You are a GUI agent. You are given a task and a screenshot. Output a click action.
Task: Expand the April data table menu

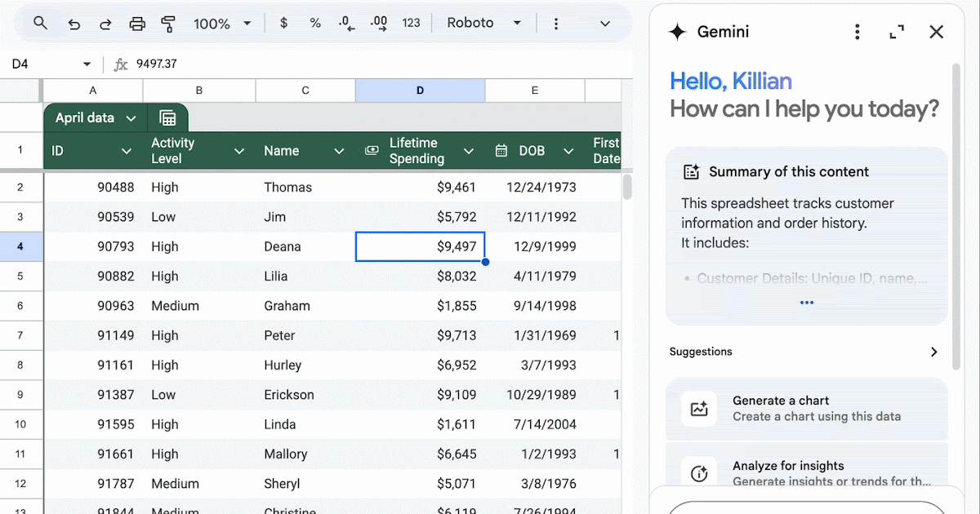(131, 119)
